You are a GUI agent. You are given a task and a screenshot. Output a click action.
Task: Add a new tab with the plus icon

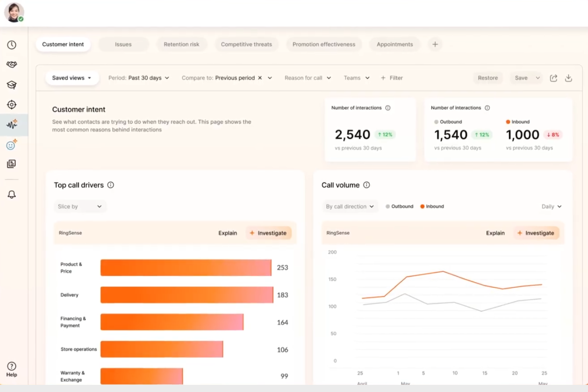pos(435,44)
